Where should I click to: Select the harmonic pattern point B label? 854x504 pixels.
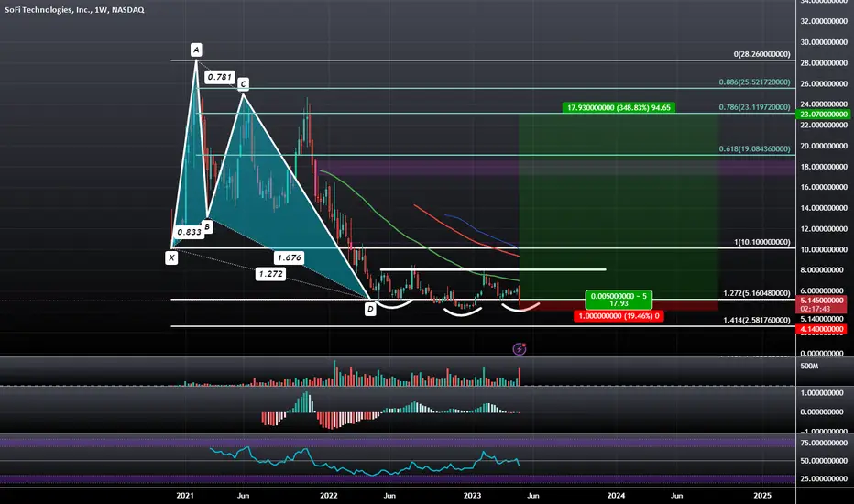(207, 226)
